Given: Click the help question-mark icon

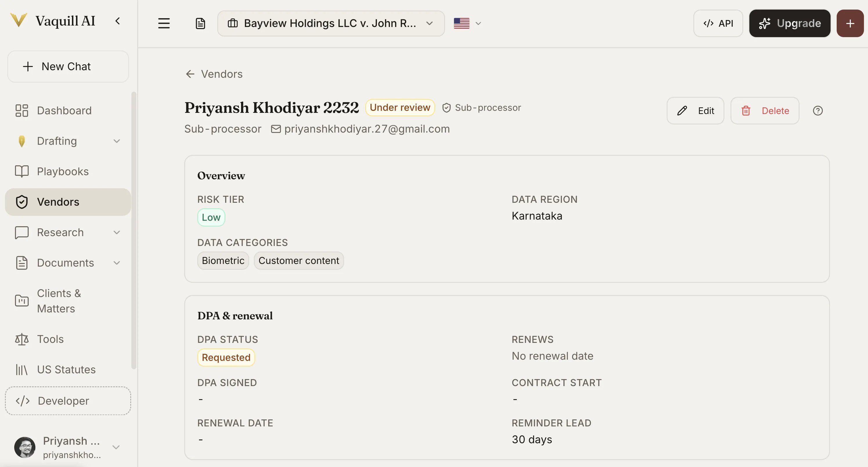Looking at the screenshot, I should [818, 111].
